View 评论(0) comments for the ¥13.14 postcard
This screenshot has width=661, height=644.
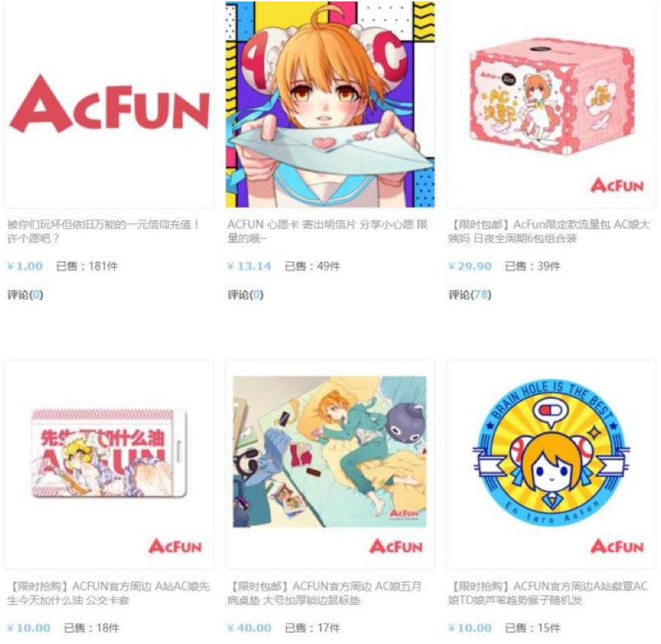[245, 295]
